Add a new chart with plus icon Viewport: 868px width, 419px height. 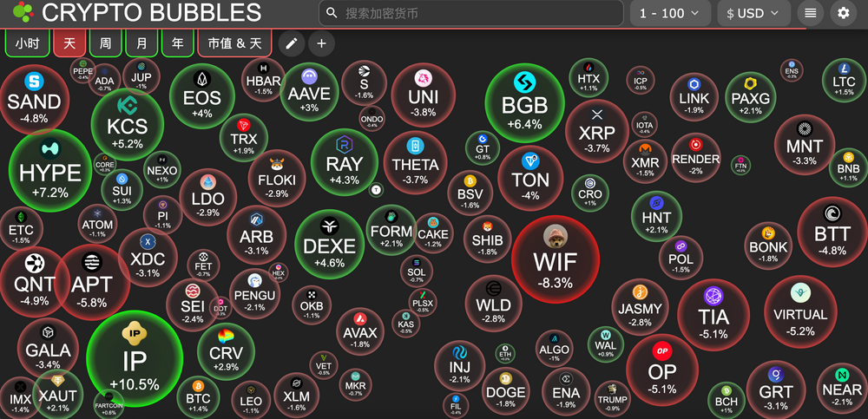322,43
